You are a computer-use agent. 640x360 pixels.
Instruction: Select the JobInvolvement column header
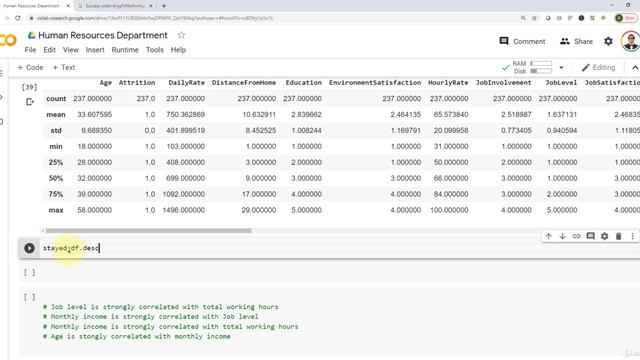503,82
